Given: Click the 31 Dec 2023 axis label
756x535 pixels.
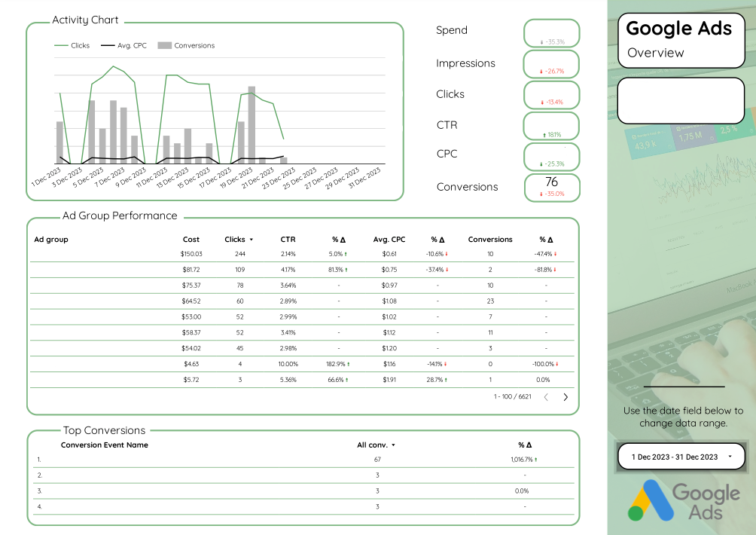Looking at the screenshot, I should point(364,177).
